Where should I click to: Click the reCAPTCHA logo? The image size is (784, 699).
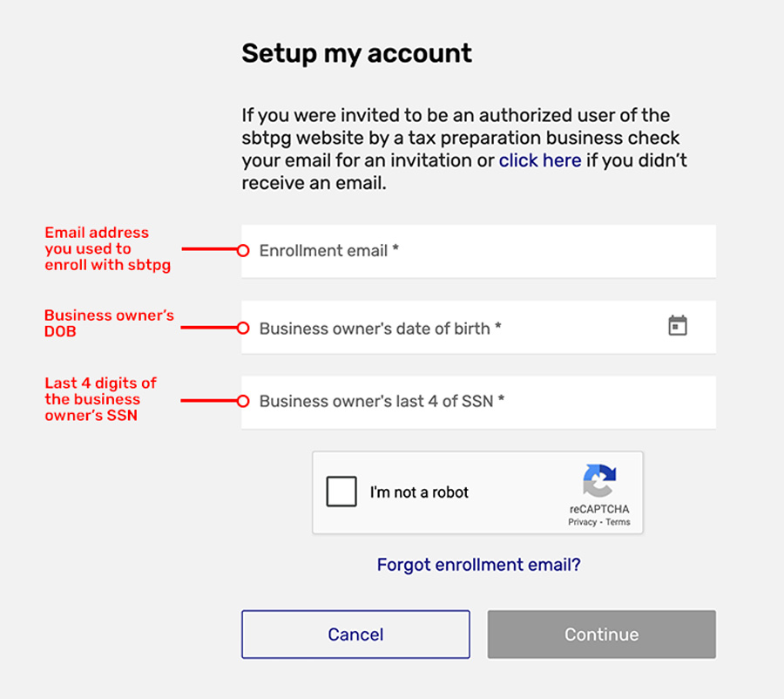click(x=599, y=481)
